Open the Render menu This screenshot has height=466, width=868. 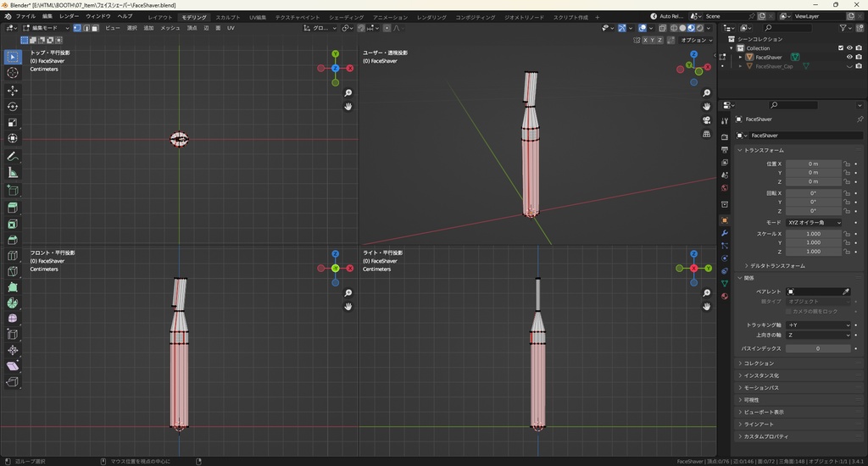(70, 17)
